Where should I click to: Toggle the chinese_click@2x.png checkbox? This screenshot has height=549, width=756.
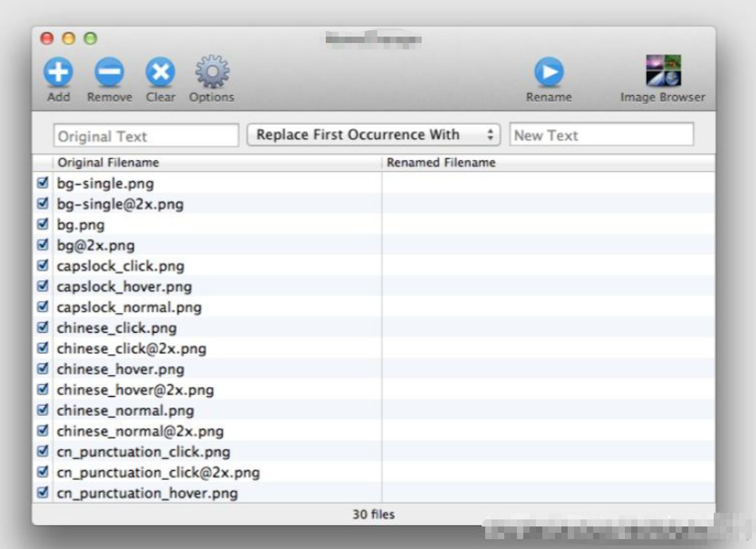tap(42, 348)
